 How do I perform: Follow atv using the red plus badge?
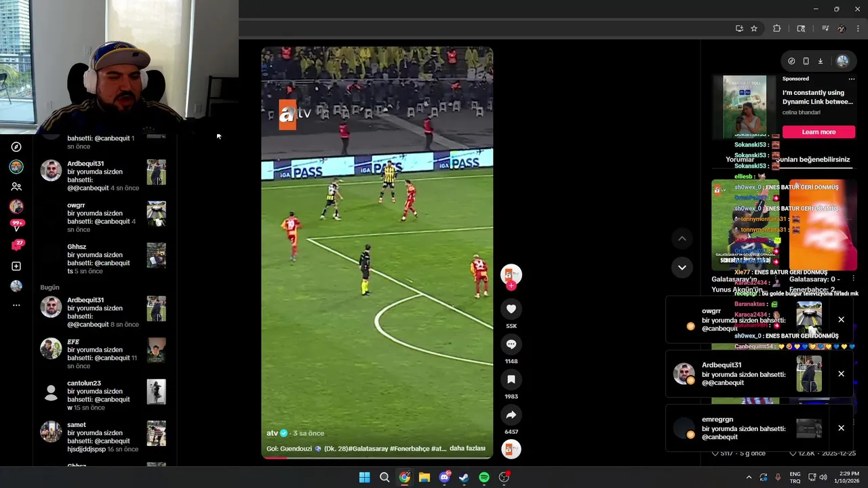(x=511, y=286)
